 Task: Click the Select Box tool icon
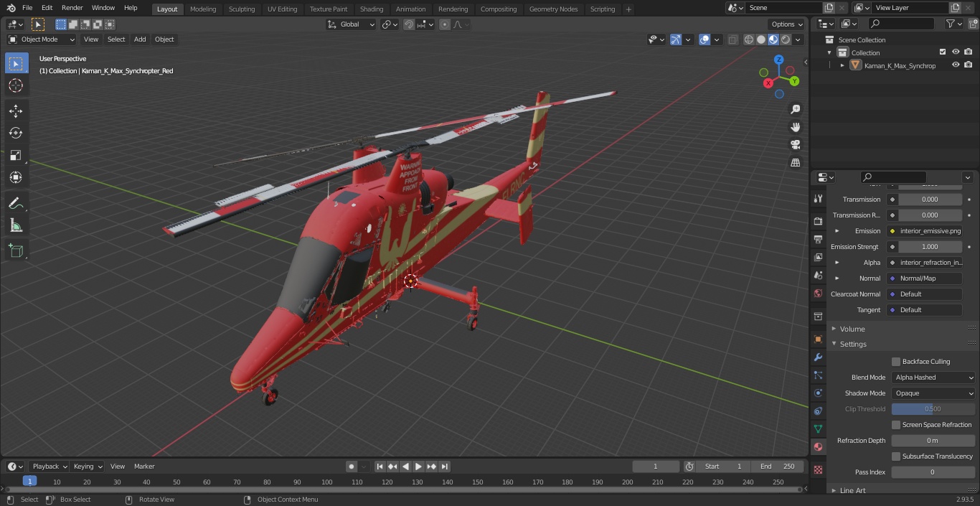click(x=16, y=63)
